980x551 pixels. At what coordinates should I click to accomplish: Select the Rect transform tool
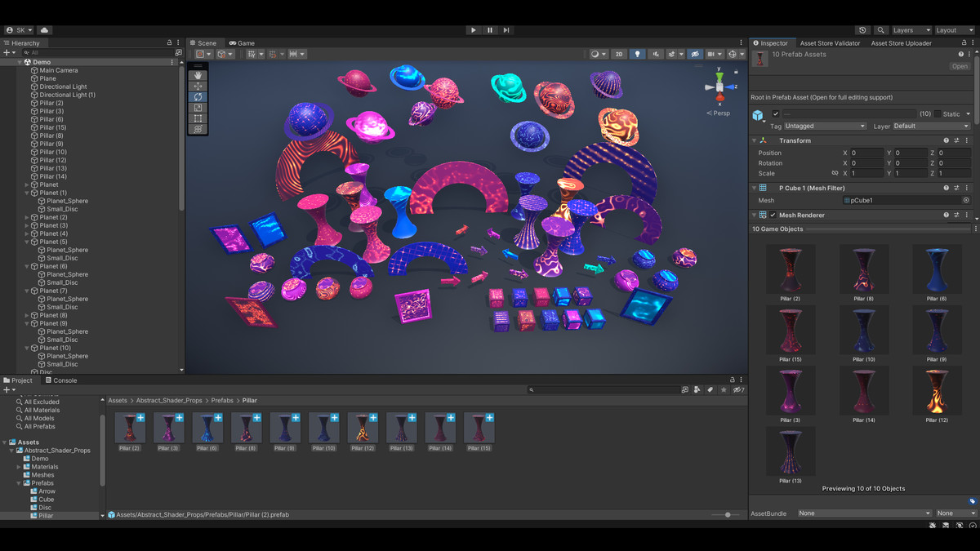pyautogui.click(x=197, y=118)
